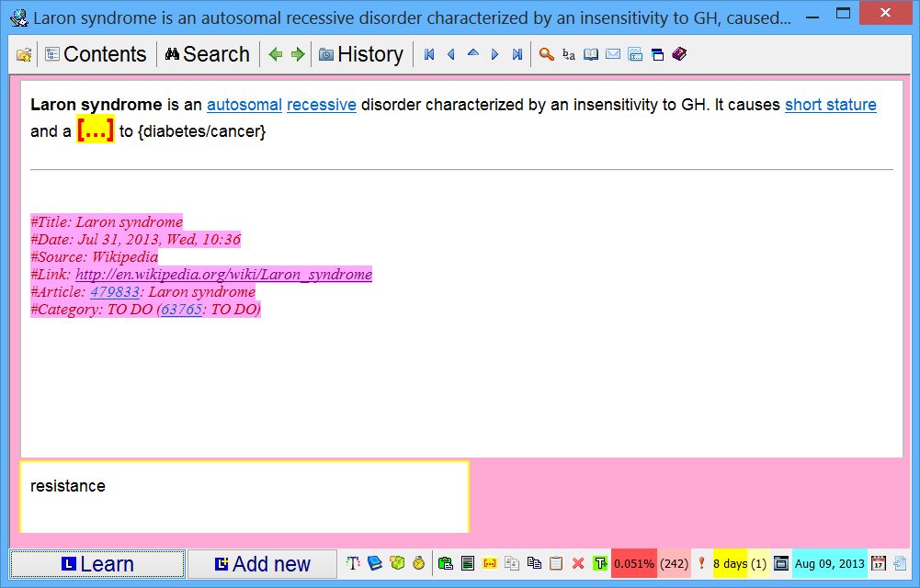Open the Search tool
Image resolution: width=920 pixels, height=588 pixels.
[x=208, y=55]
